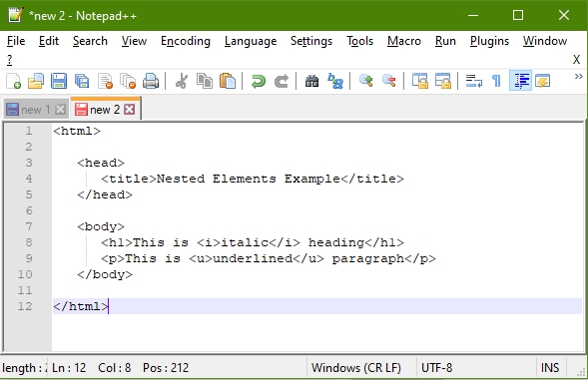588x380 pixels.
Task: Save the current file with floppy icon
Action: [59, 81]
